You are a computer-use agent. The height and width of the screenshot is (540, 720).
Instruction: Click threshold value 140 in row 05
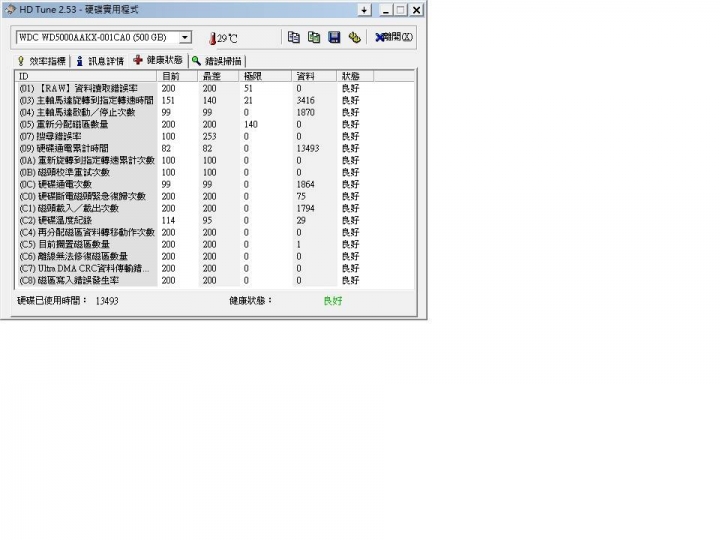pyautogui.click(x=251, y=124)
